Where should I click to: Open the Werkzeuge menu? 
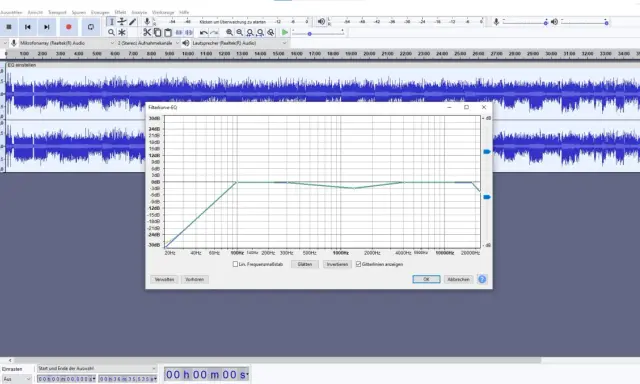[x=163, y=12]
